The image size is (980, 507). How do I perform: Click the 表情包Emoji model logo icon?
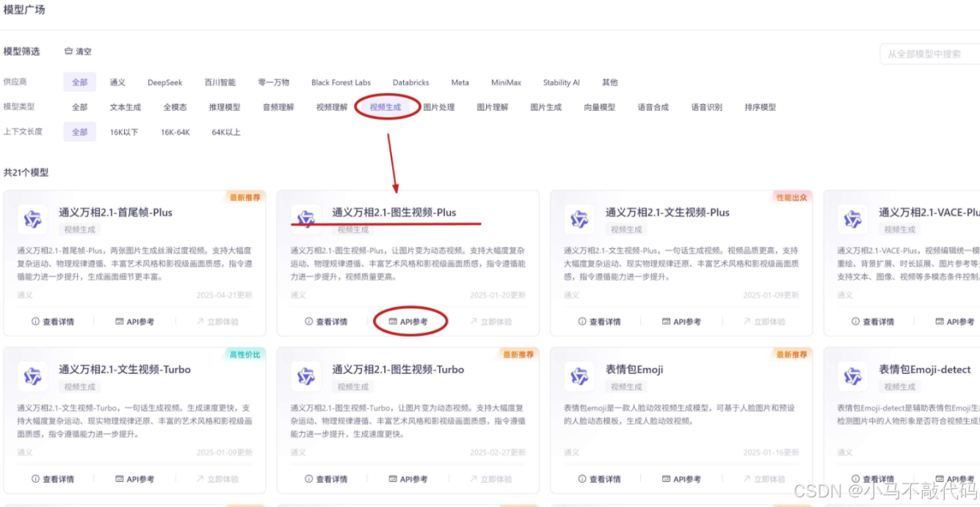[x=579, y=375]
